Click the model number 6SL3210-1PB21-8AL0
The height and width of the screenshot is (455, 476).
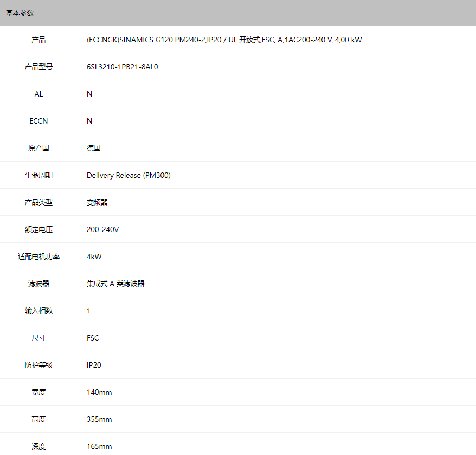pos(123,67)
